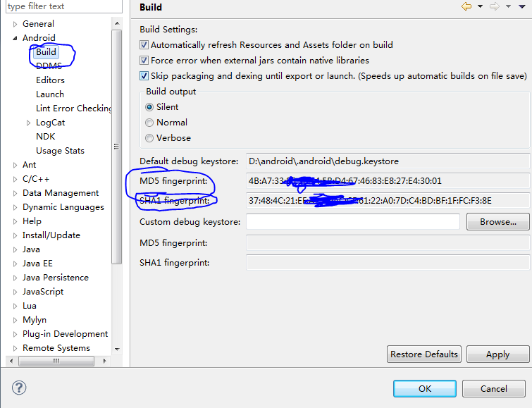Select the Normal build output option
The image size is (532, 408).
pos(149,123)
